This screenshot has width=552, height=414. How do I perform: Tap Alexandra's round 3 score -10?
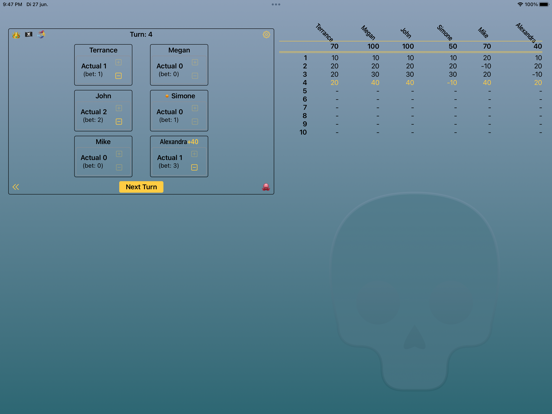(x=537, y=75)
